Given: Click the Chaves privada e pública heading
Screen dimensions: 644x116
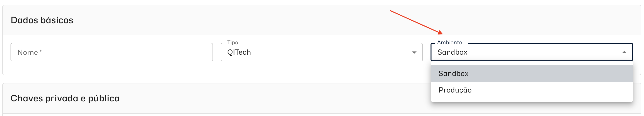Looking at the screenshot, I should pos(65,98).
